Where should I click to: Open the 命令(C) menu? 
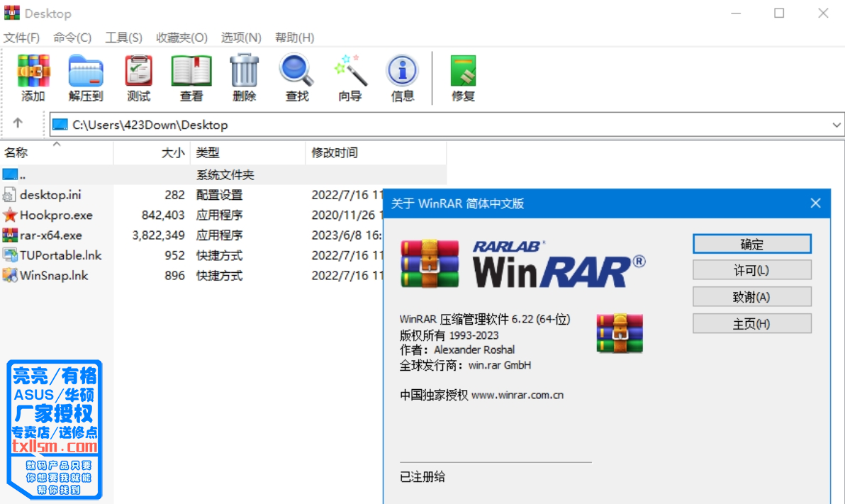(x=72, y=38)
